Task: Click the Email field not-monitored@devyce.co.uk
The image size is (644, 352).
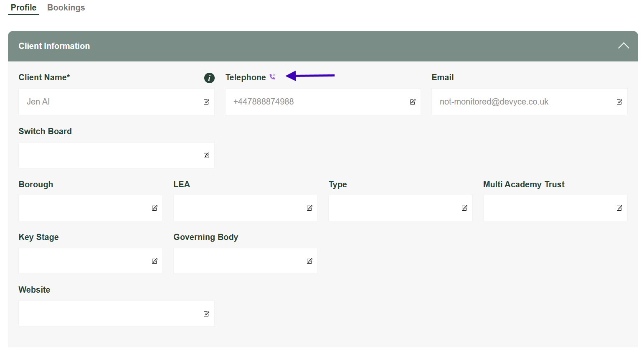Action: 530,102
